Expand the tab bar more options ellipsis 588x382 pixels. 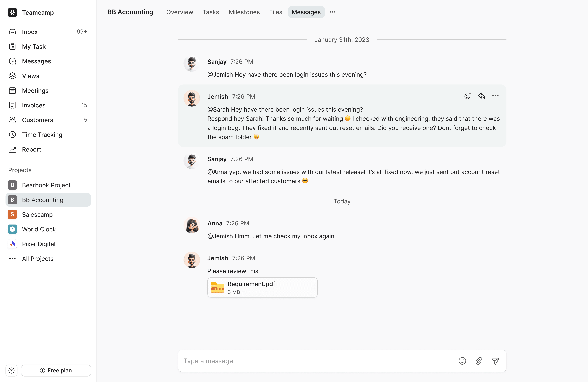click(333, 12)
